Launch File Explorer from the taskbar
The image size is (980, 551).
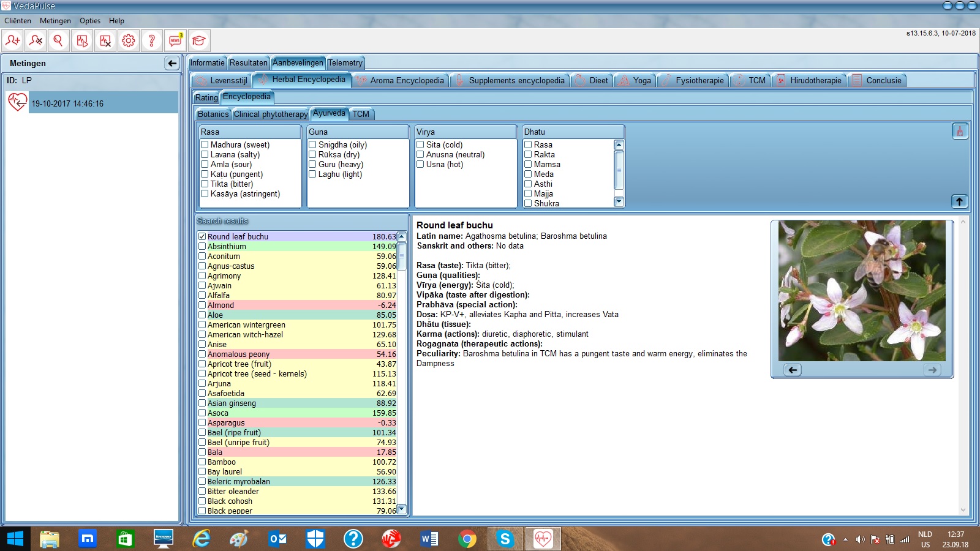[50, 539]
